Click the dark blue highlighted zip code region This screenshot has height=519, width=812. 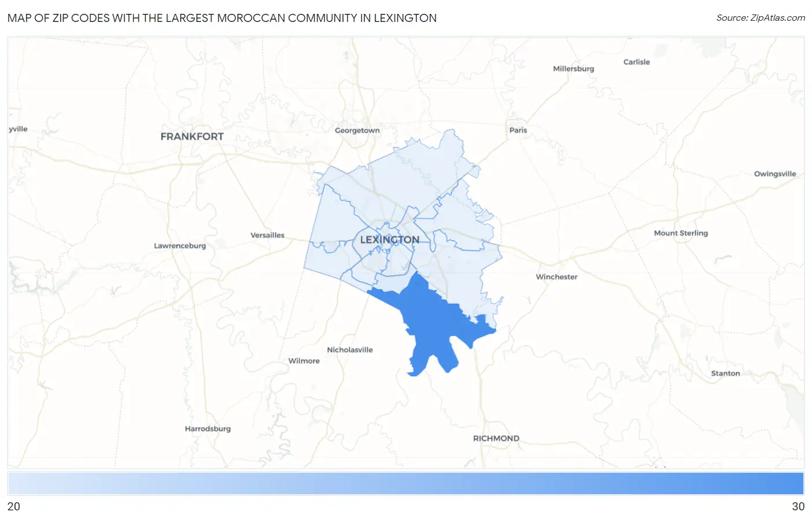pyautogui.click(x=430, y=323)
